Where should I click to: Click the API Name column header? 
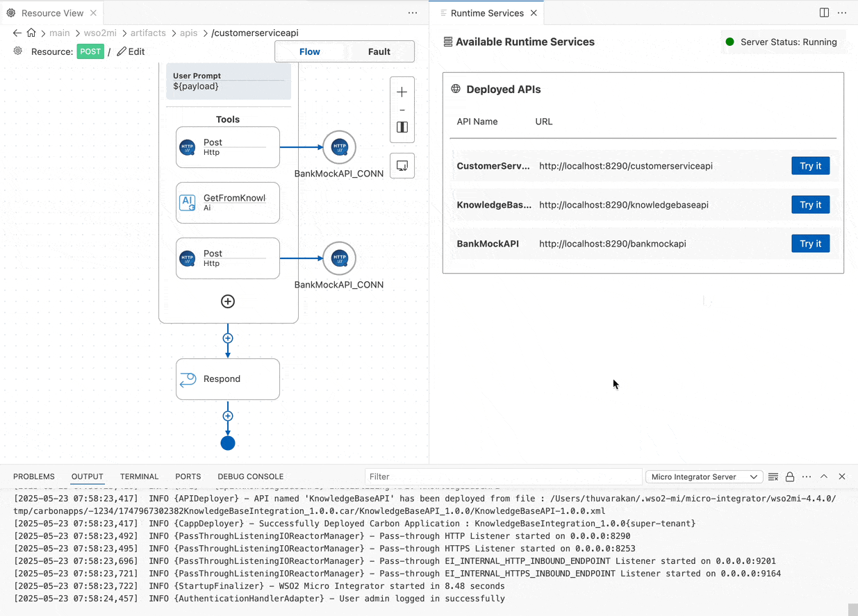pos(477,122)
